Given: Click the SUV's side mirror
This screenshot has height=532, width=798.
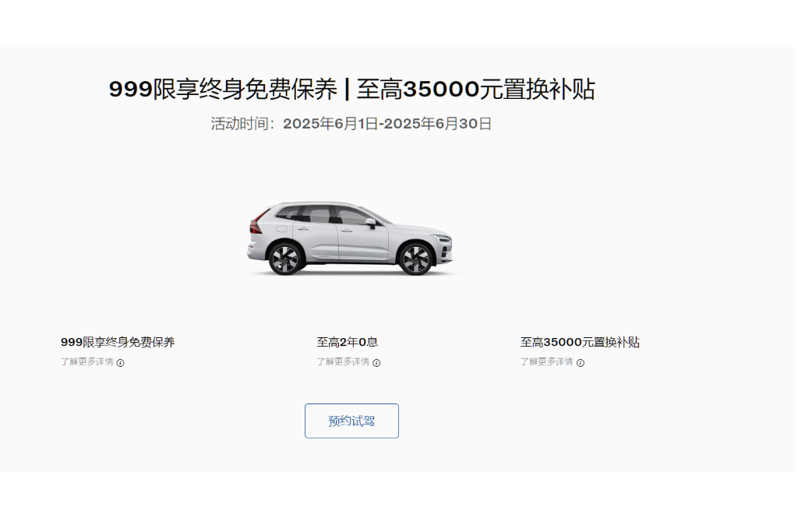Looking at the screenshot, I should (370, 223).
